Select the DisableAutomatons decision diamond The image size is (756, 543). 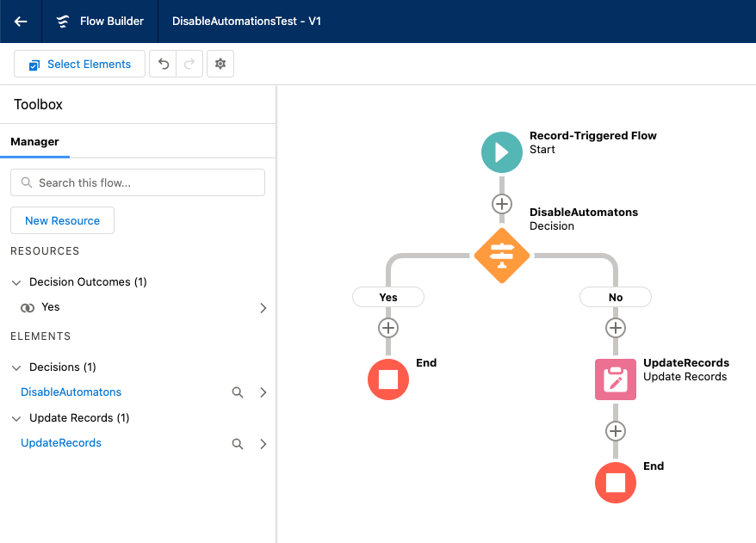(501, 256)
